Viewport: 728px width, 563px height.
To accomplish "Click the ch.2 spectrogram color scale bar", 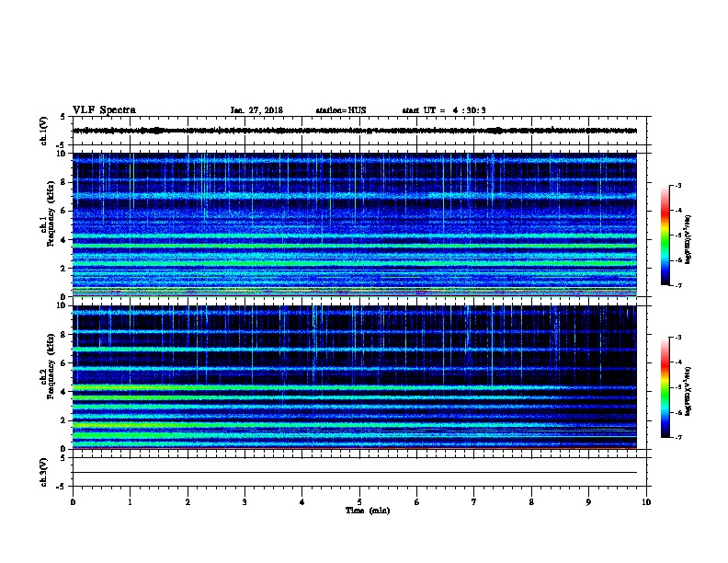I will click(x=665, y=387).
